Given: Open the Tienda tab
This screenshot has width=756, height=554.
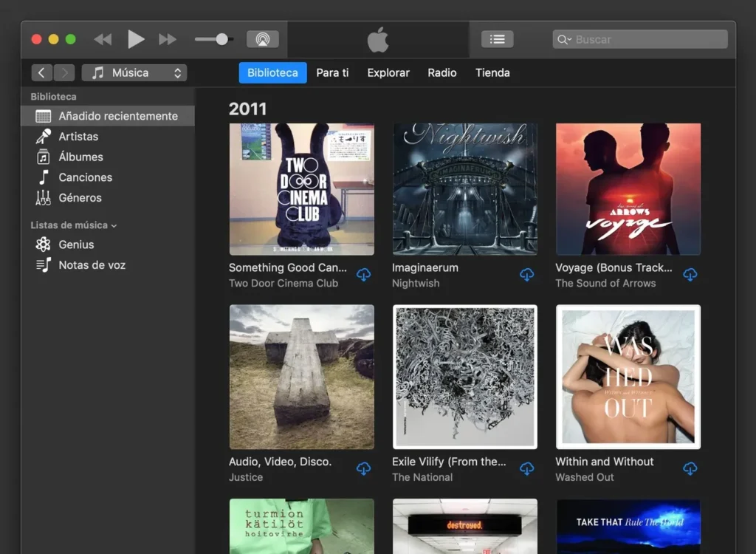Looking at the screenshot, I should [x=492, y=72].
